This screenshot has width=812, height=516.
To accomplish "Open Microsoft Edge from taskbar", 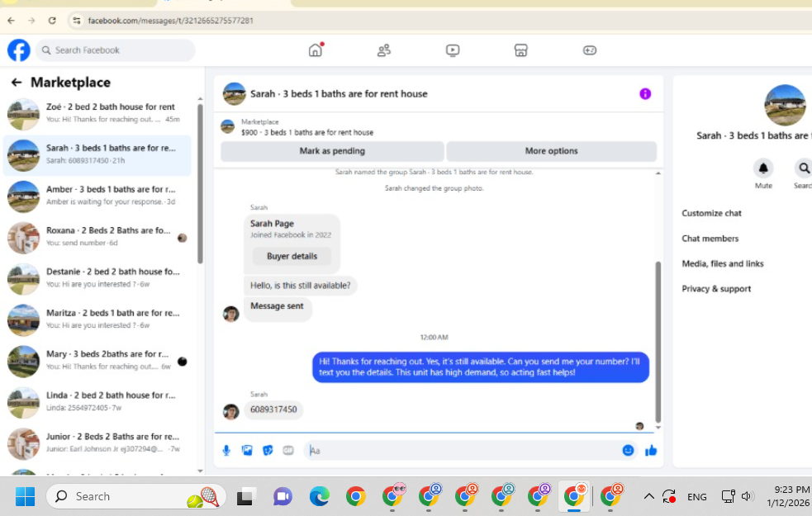I will pyautogui.click(x=320, y=497).
